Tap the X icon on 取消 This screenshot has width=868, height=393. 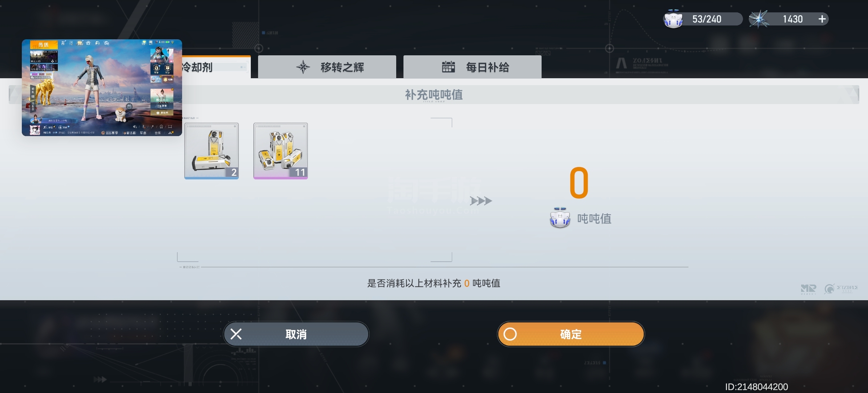coord(236,334)
